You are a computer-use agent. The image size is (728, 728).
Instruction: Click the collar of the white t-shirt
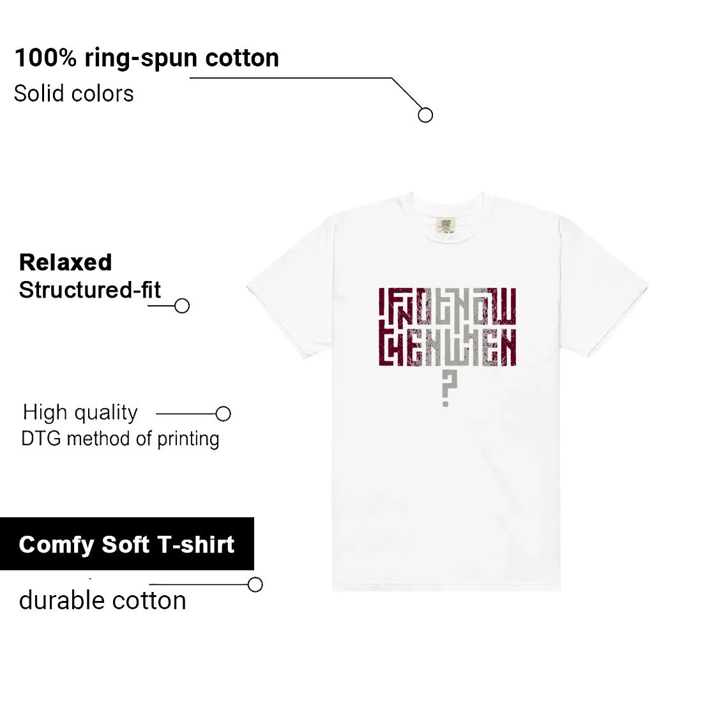tap(446, 204)
